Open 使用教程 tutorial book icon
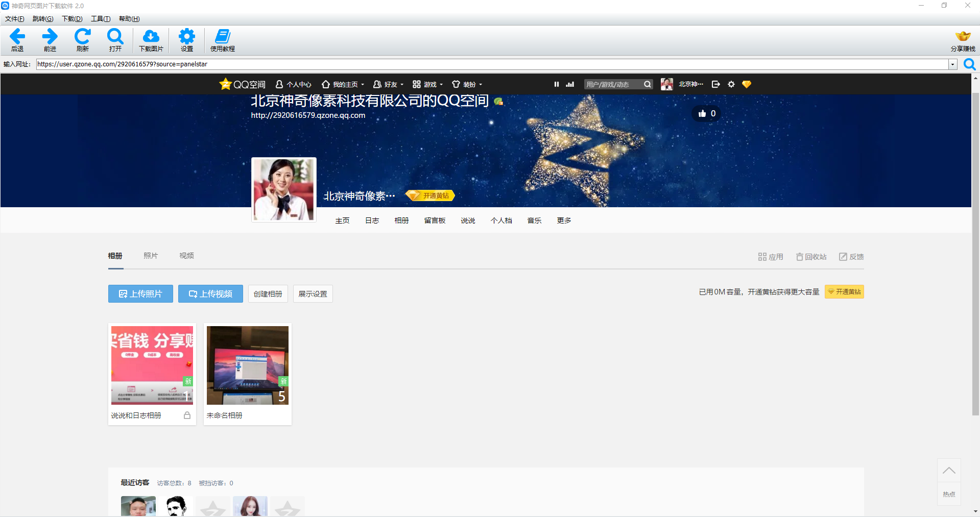 223,40
